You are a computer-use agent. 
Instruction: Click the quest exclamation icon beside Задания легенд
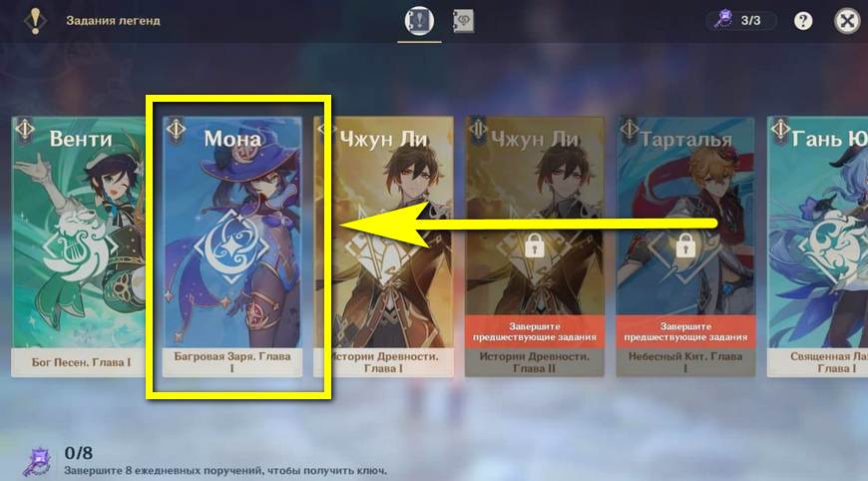pos(36,21)
